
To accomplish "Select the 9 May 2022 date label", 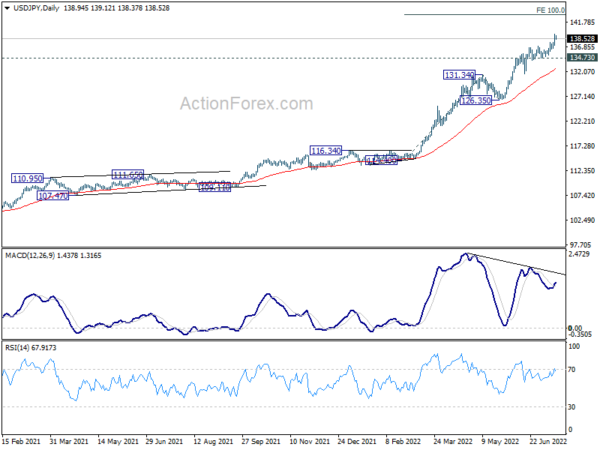I will (x=500, y=441).
